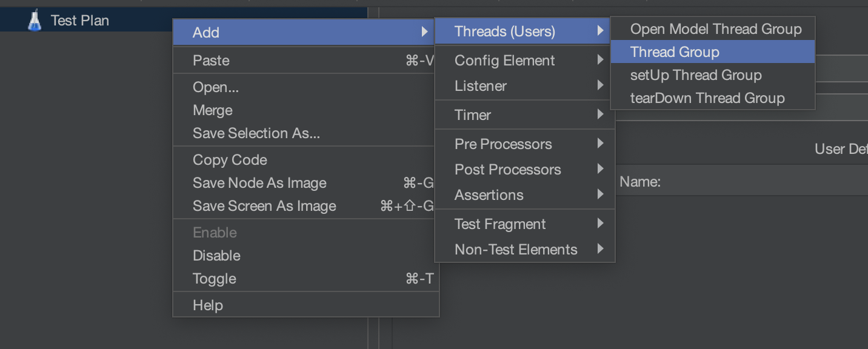Pick tearDown Thread Group entry

707,98
